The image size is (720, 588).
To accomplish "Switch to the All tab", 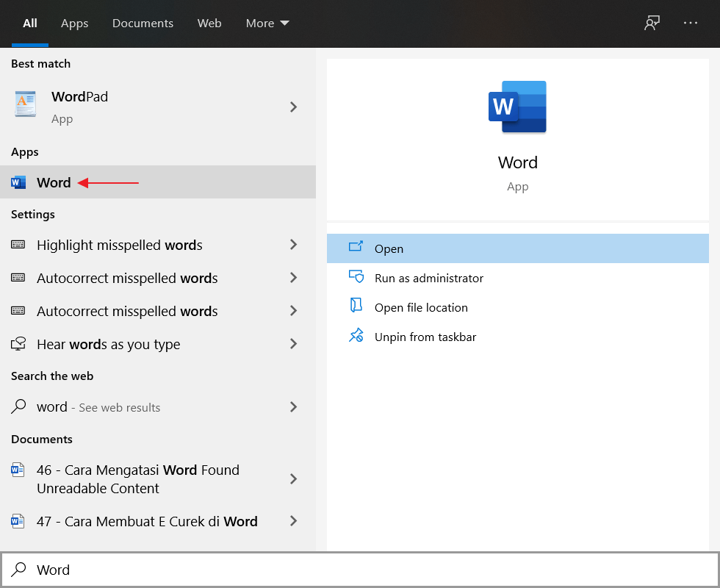I will (30, 23).
